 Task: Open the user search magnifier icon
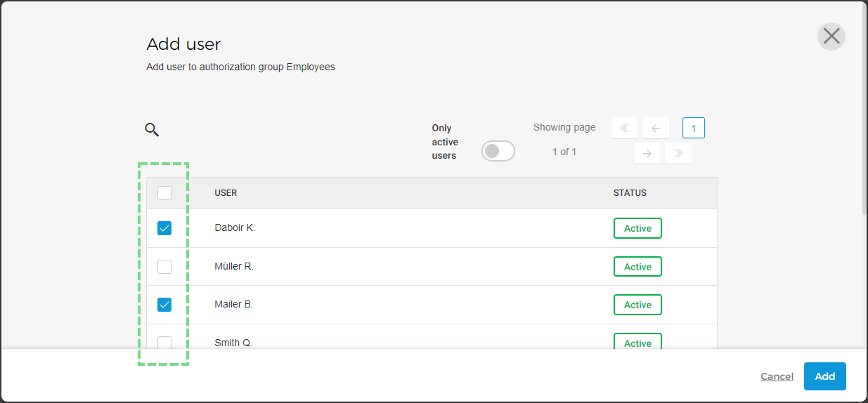pos(152,129)
